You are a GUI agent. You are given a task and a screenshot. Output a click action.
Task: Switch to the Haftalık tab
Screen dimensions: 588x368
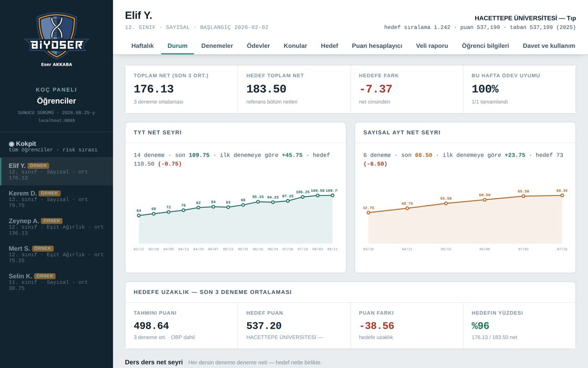point(142,46)
